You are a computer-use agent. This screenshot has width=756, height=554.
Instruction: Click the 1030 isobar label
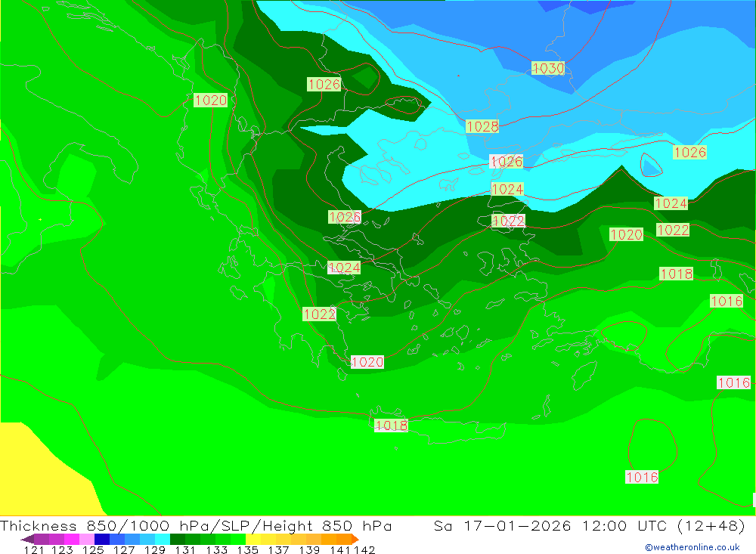point(547,69)
